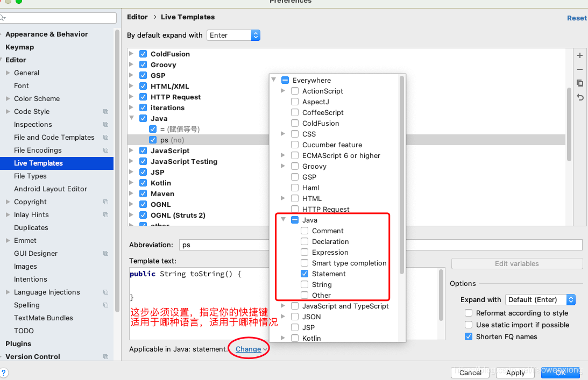
Task: Disable Shorten FQ names option
Action: point(469,336)
